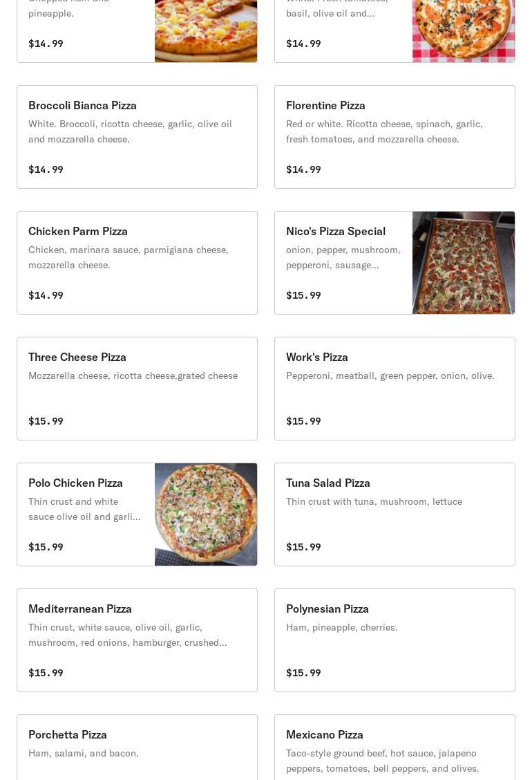Open Nico's Pizza Special title
Screen dimensions: 532x780
(336, 232)
